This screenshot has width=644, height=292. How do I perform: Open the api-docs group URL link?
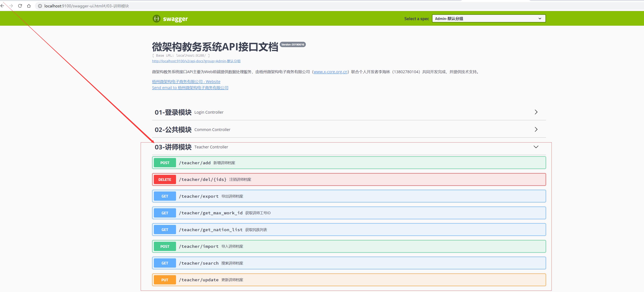(x=196, y=61)
